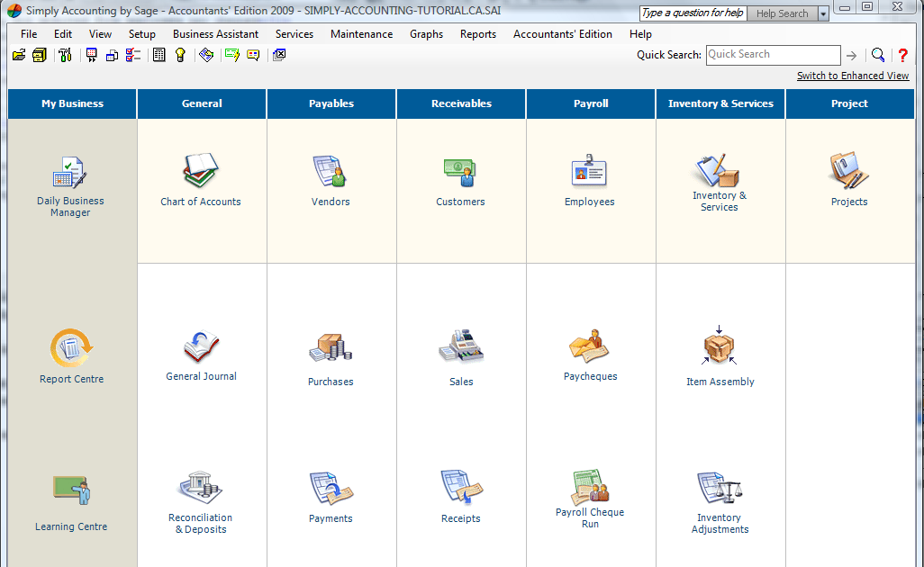The width and height of the screenshot is (924, 567).
Task: Click the close all windows toolbar icon
Action: pyautogui.click(x=279, y=55)
